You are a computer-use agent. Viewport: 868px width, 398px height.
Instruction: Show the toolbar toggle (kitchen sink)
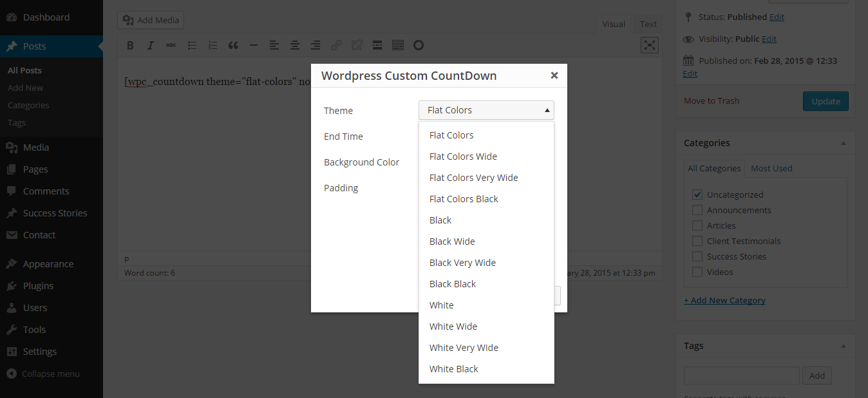coord(398,45)
